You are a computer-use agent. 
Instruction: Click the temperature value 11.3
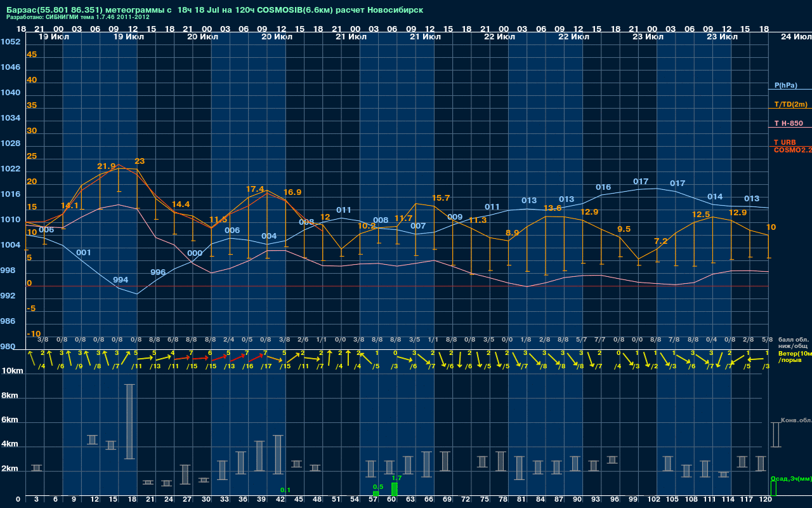[477, 220]
